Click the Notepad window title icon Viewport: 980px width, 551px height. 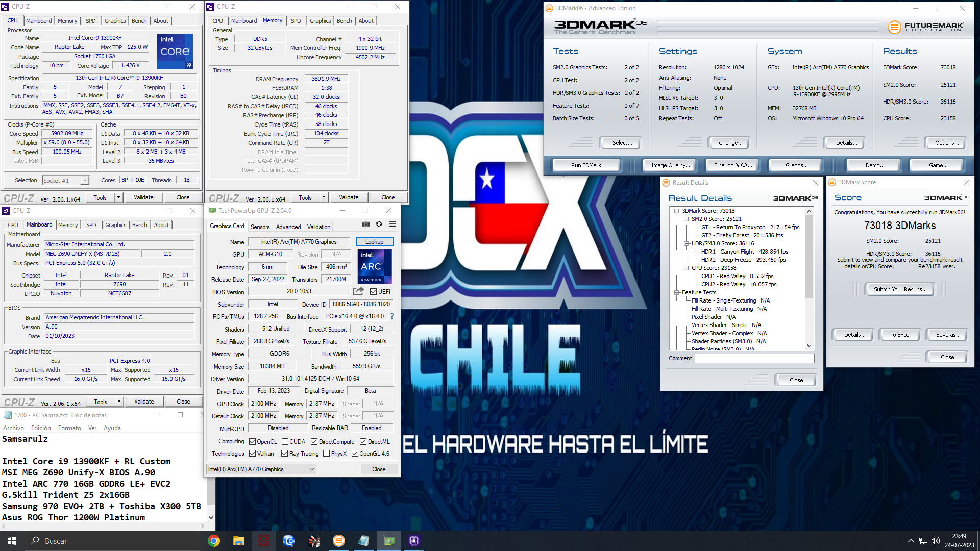point(8,415)
